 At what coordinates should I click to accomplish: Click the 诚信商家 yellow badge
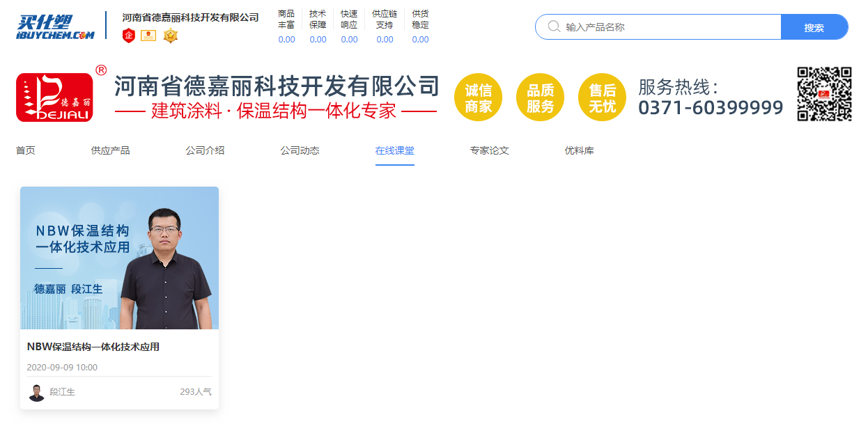tap(478, 97)
